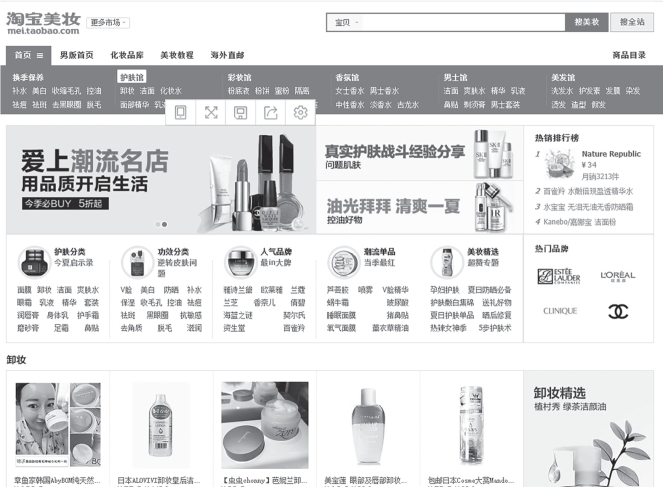Click 海蓝之谜 under 人气品牌
Image resolution: width=663 pixels, height=487 pixels.
238,315
